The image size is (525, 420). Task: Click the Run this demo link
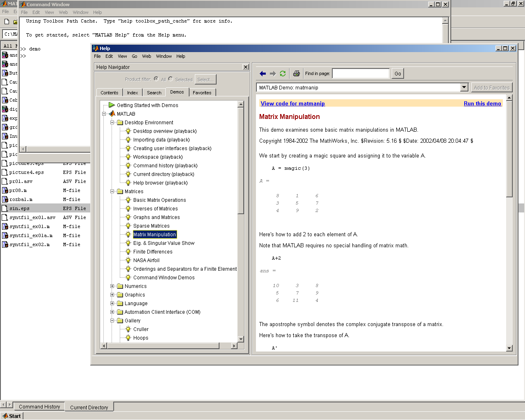point(482,104)
